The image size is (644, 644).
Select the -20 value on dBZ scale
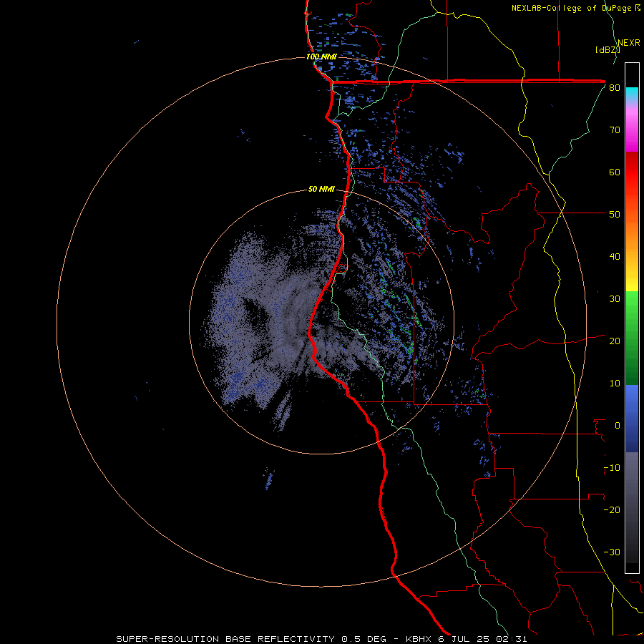tap(612, 510)
